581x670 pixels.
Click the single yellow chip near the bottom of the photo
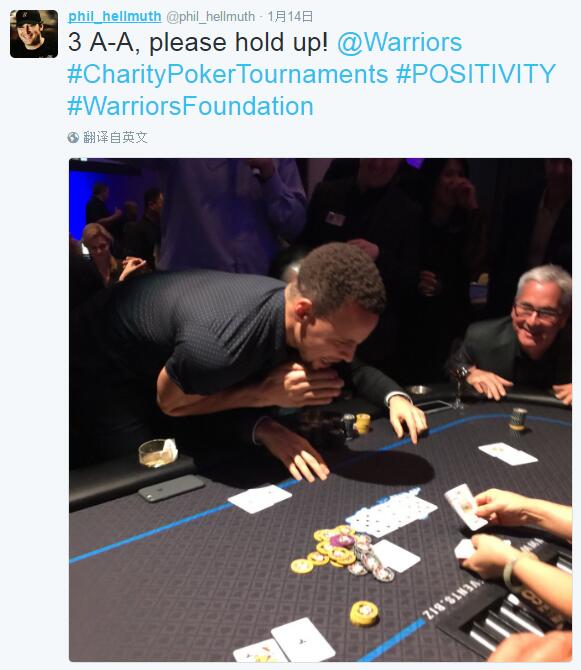[364, 613]
